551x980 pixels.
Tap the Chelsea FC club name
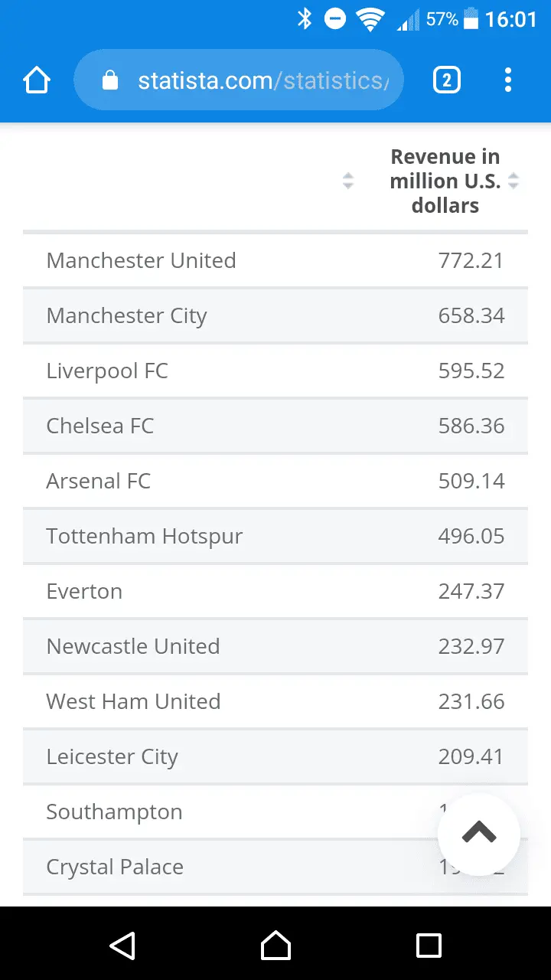pos(100,426)
